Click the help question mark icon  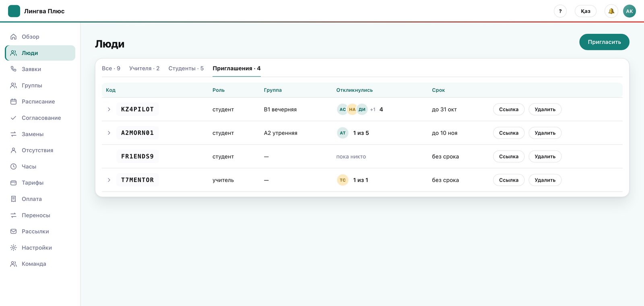560,11
